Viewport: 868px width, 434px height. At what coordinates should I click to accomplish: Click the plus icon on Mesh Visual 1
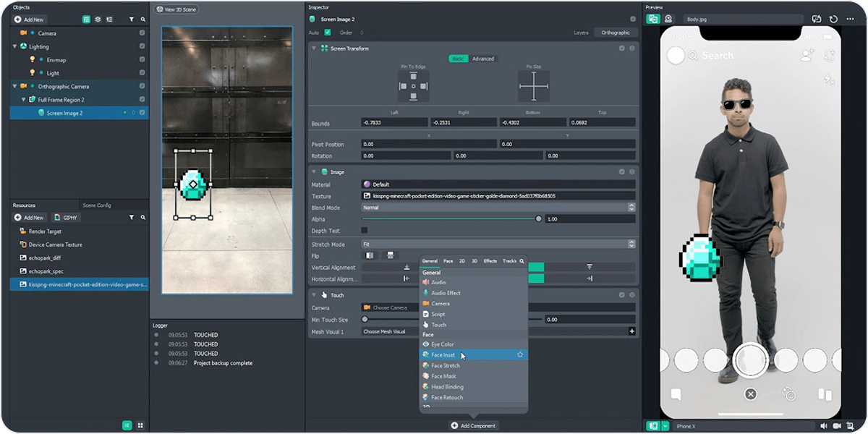(631, 331)
